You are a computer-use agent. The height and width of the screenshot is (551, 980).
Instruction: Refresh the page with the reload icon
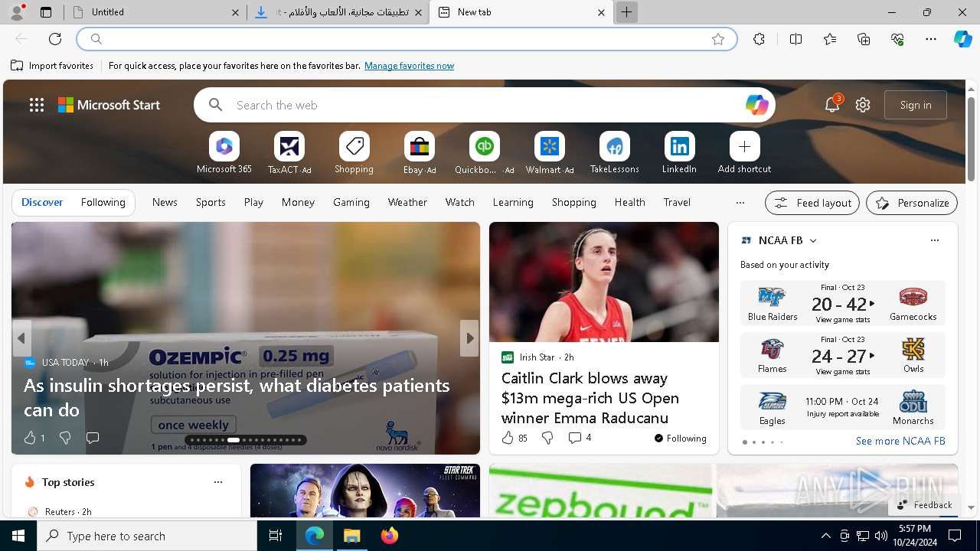pyautogui.click(x=55, y=39)
